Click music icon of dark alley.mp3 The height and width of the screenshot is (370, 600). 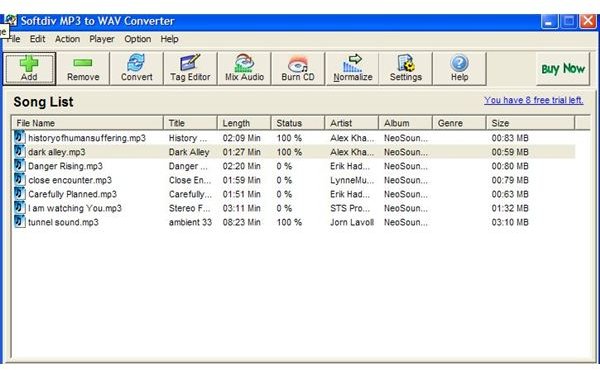pyautogui.click(x=20, y=152)
